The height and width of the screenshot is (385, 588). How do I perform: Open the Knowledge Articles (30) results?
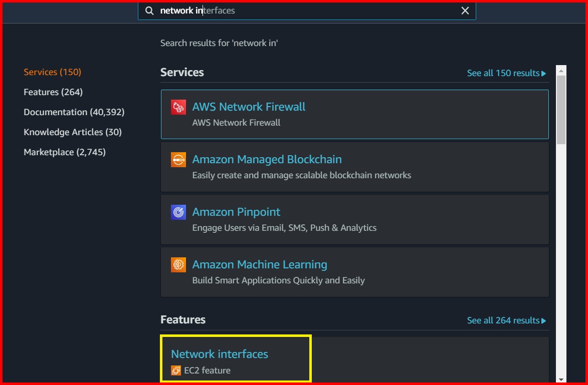click(x=72, y=132)
